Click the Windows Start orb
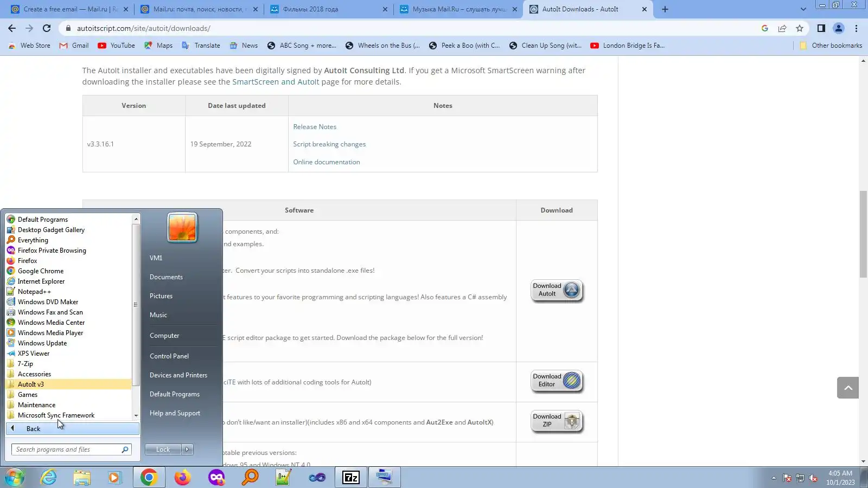The width and height of the screenshot is (868, 488). (15, 477)
